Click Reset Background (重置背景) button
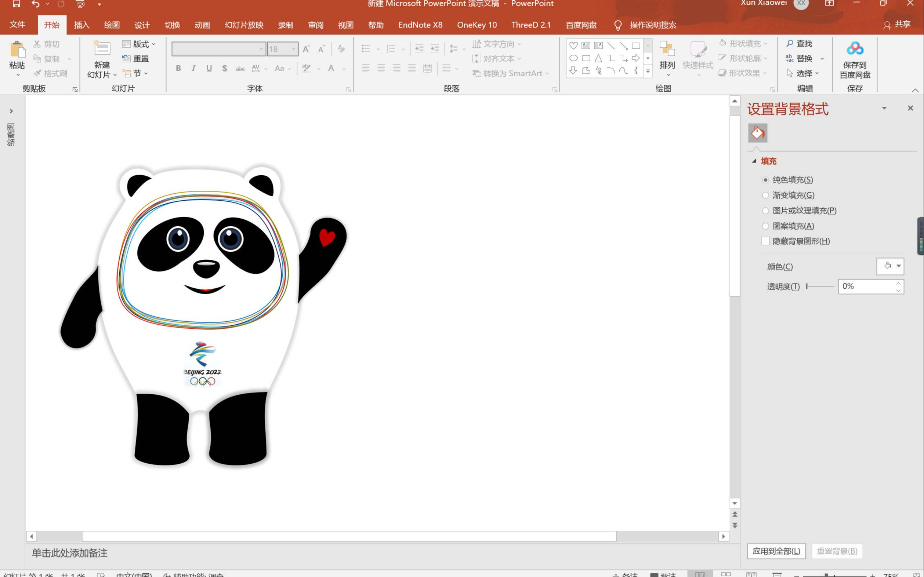 (x=837, y=551)
